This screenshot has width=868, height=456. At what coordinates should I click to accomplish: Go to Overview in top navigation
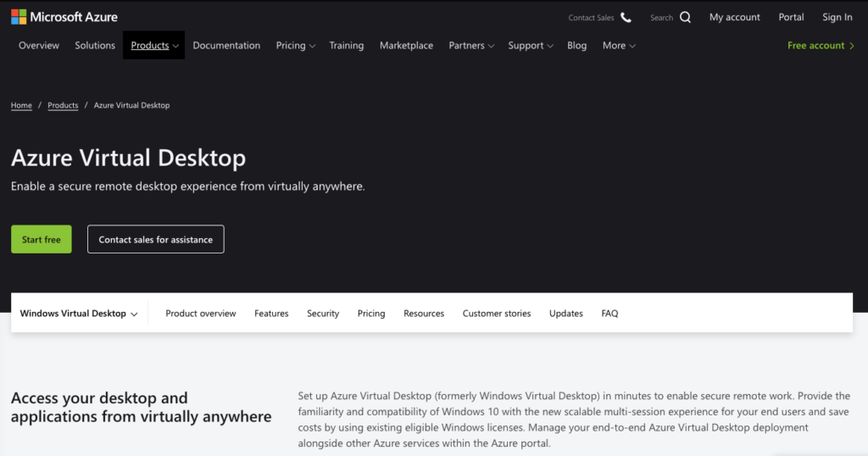click(x=39, y=46)
